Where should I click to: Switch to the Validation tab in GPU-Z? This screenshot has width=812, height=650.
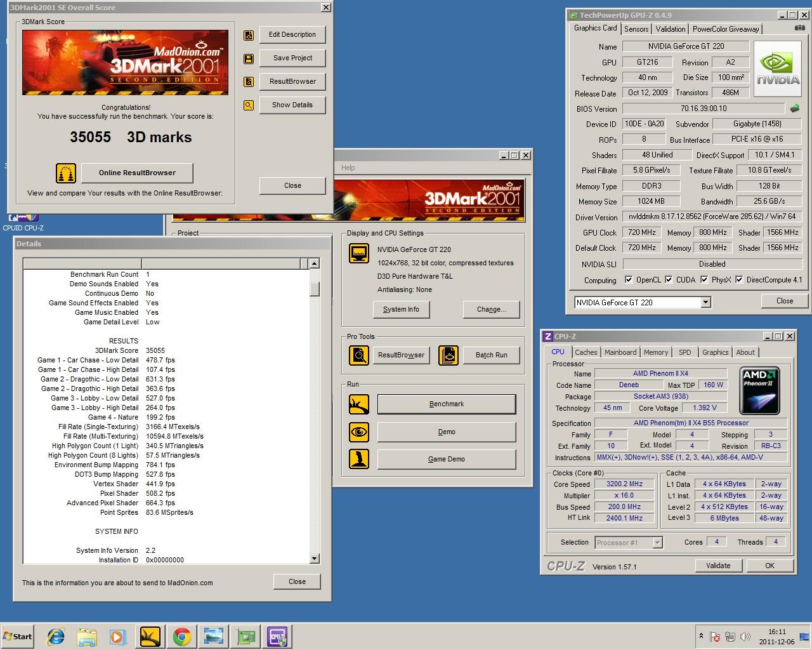pos(671,29)
